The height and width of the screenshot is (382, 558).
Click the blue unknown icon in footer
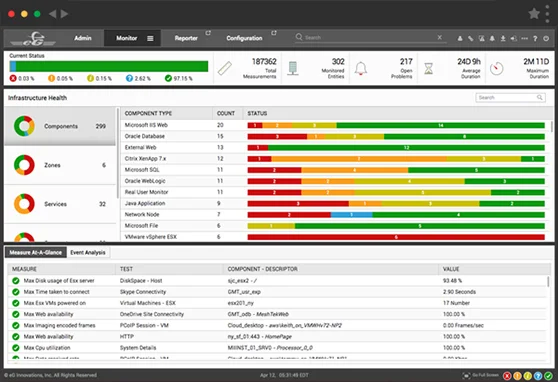538,376
